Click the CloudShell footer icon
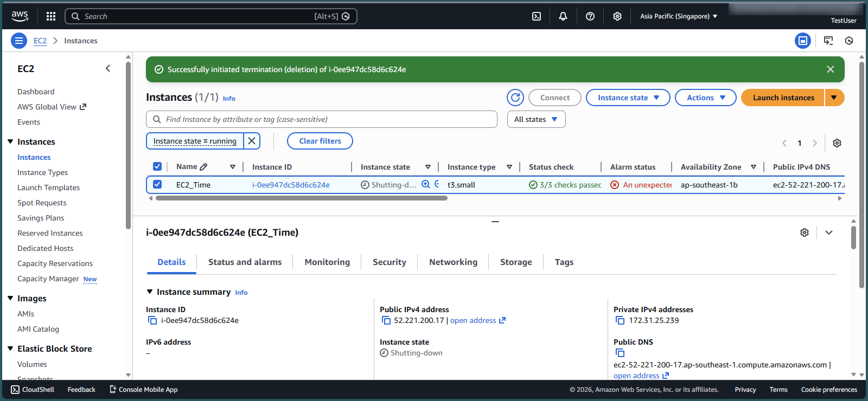 (15, 390)
